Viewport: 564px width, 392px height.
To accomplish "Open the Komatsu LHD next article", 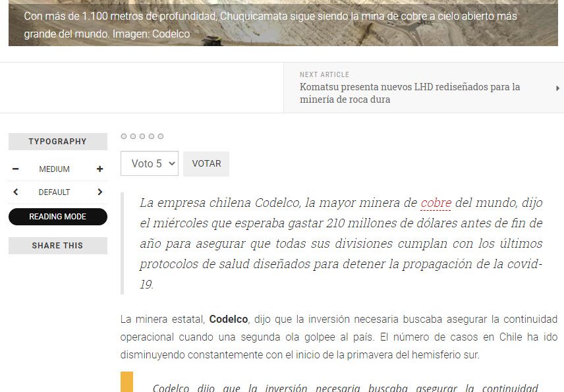I will 410,93.
